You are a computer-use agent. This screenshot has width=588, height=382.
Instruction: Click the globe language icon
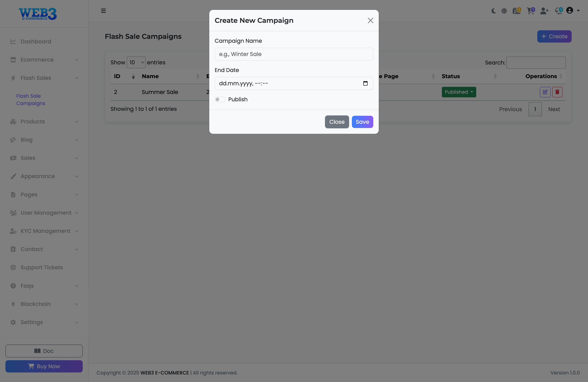click(504, 11)
